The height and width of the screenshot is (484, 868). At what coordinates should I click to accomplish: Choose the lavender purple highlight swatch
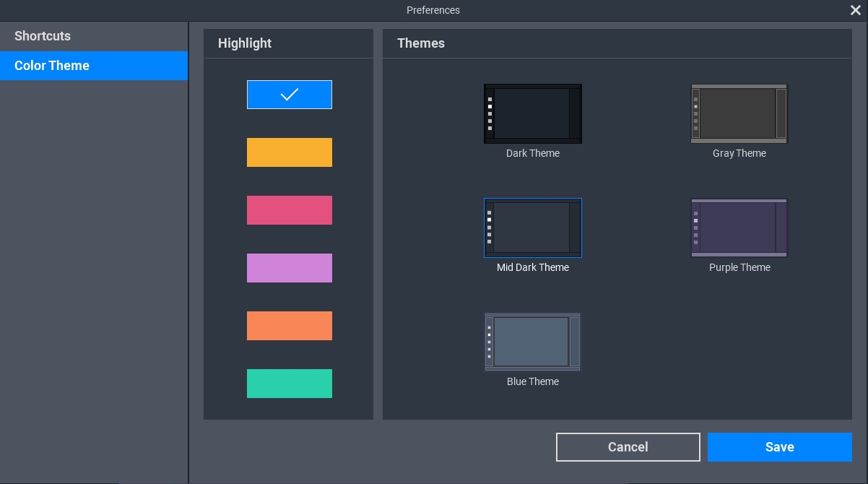[x=289, y=268]
